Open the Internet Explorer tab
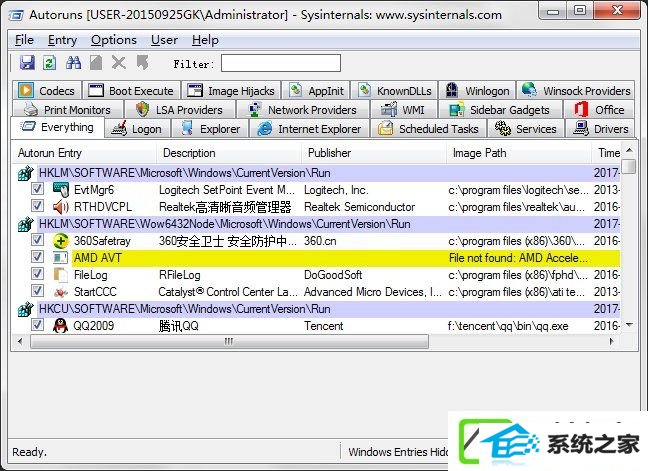The height and width of the screenshot is (471, 648). point(309,129)
